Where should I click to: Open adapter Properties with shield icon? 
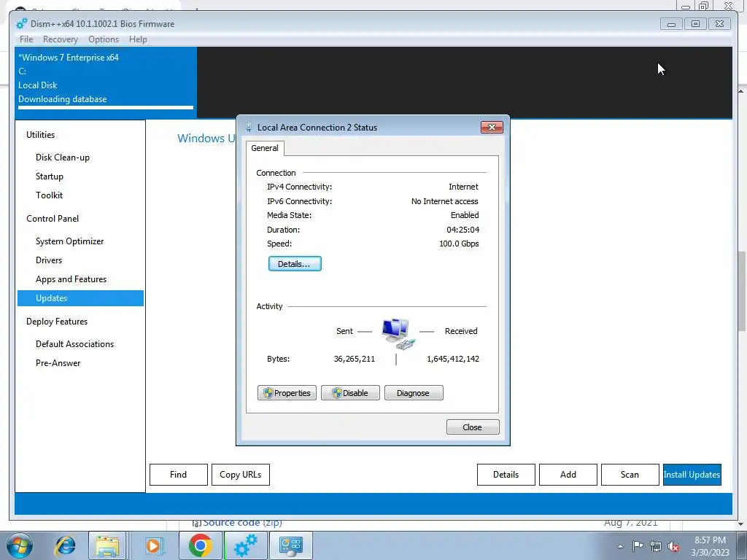pos(287,393)
